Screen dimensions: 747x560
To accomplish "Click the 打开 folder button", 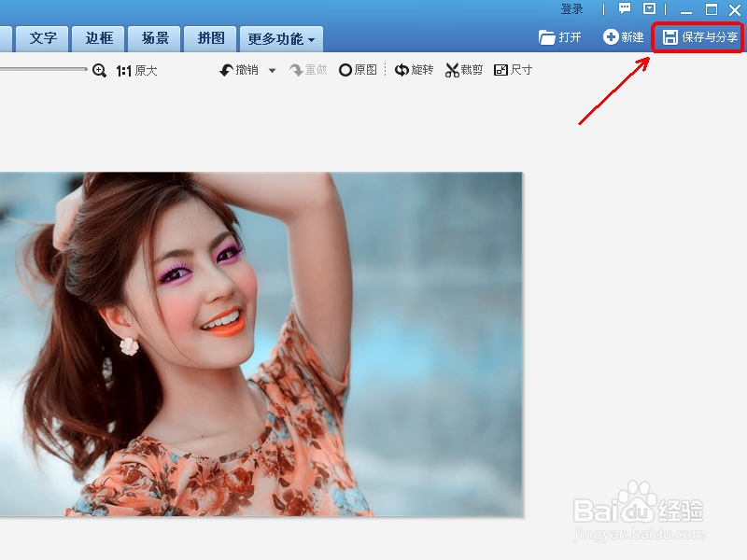I will point(559,37).
